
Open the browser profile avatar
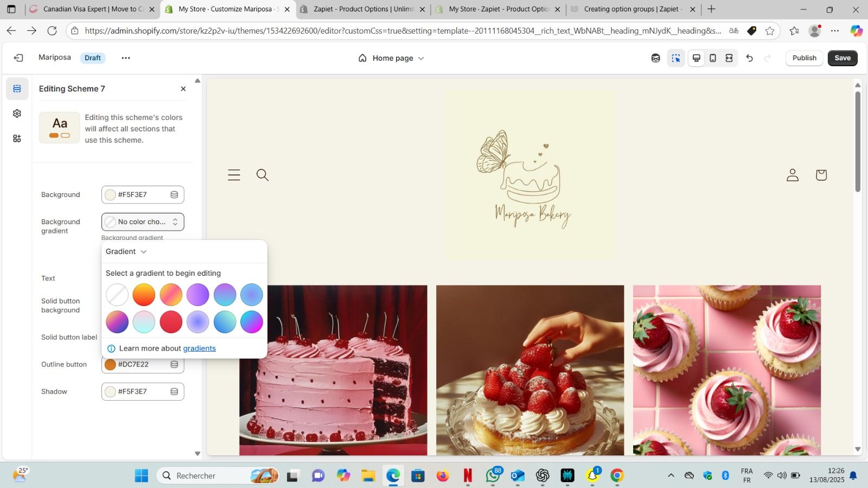point(814,31)
